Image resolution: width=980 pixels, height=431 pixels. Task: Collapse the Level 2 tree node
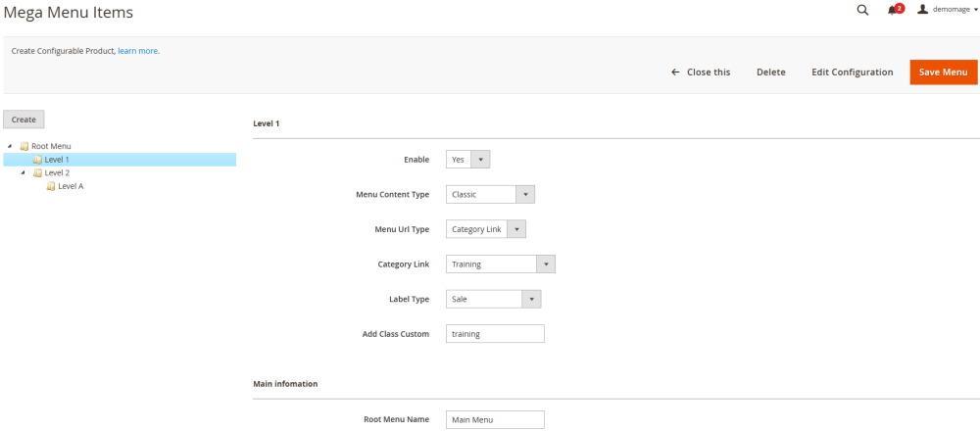(24, 172)
